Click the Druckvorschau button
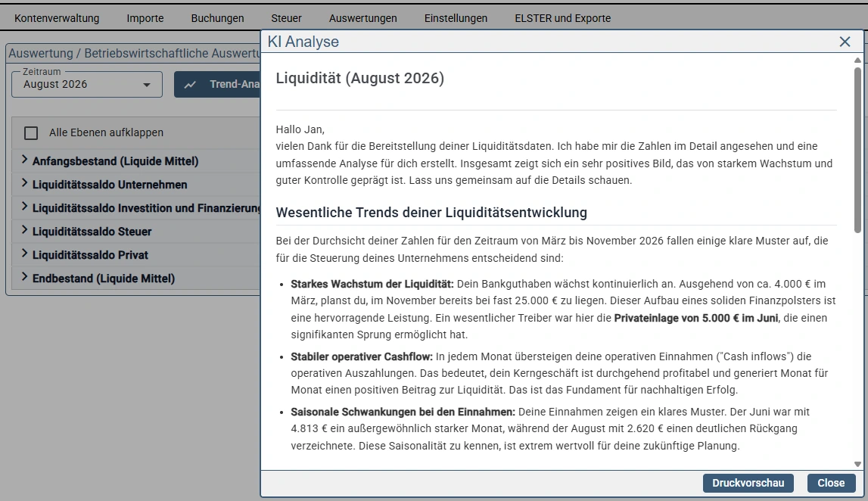Viewport: 868px width, 501px height. pos(748,483)
